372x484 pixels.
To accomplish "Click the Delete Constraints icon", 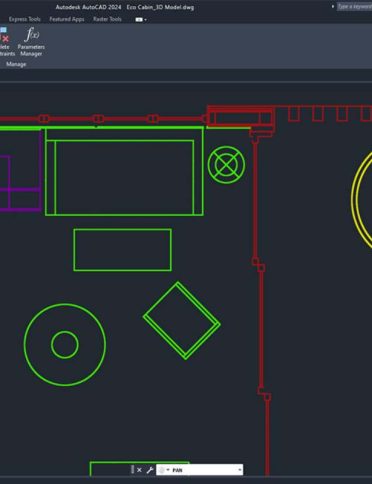I will [5, 42].
